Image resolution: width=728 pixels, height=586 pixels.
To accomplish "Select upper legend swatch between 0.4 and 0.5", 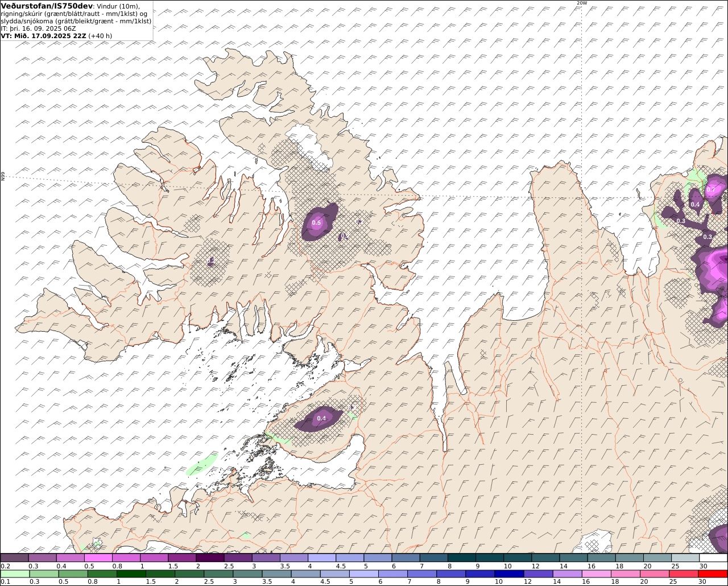I will coord(70,558).
